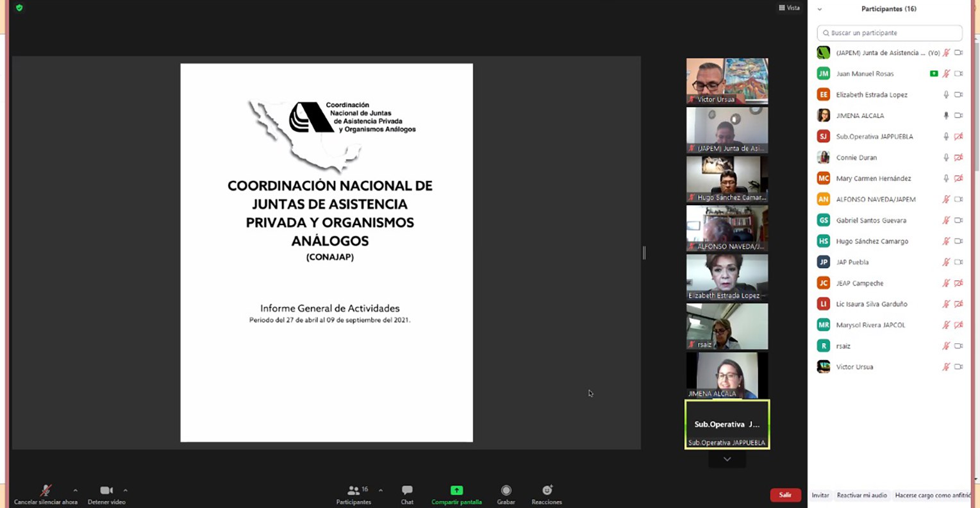This screenshot has height=508, width=980.
Task: Click Elizabeth Estrada Lopez camera icon
Action: coord(959,95)
